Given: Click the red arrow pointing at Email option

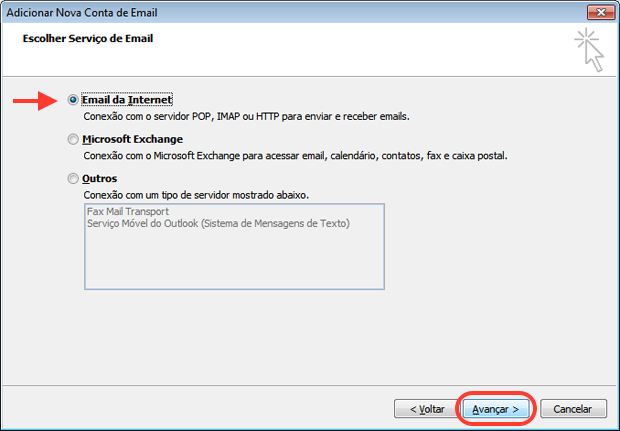Looking at the screenshot, I should (x=35, y=101).
